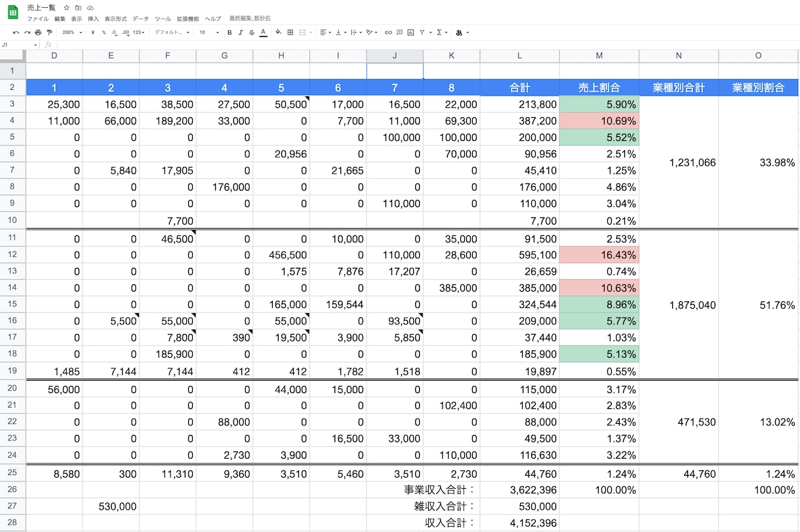The height and width of the screenshot is (532, 800).
Task: Open the データ menu
Action: click(x=140, y=19)
